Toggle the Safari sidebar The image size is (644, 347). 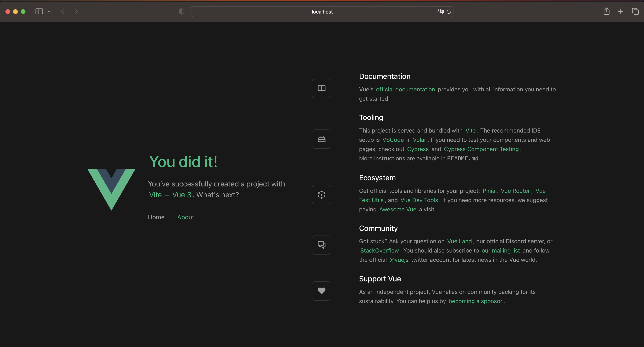click(39, 12)
